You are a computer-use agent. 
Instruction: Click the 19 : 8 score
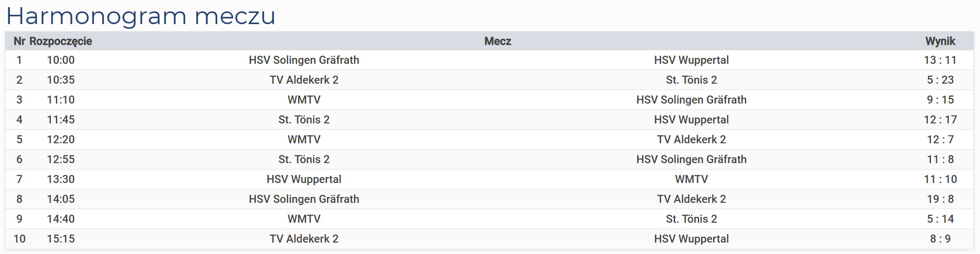click(940, 199)
